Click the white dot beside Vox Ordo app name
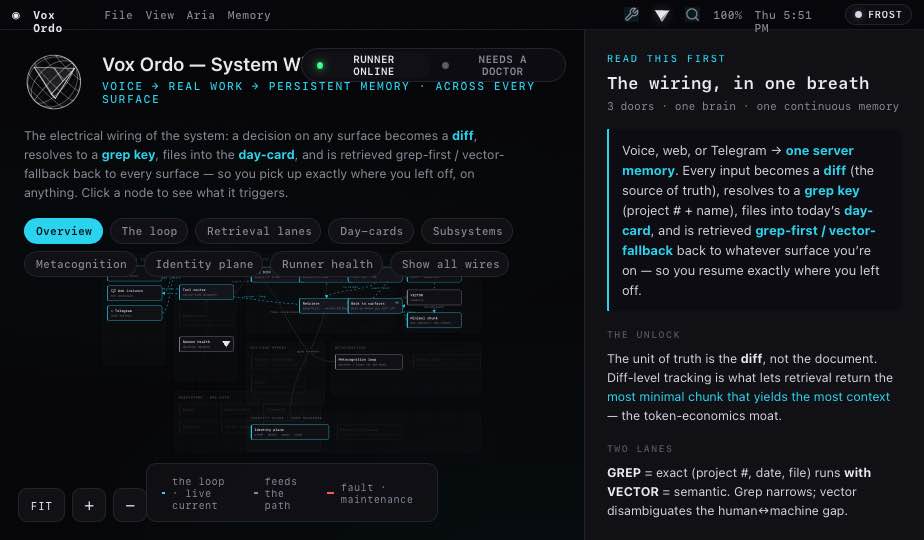Image resolution: width=924 pixels, height=540 pixels. [x=16, y=15]
